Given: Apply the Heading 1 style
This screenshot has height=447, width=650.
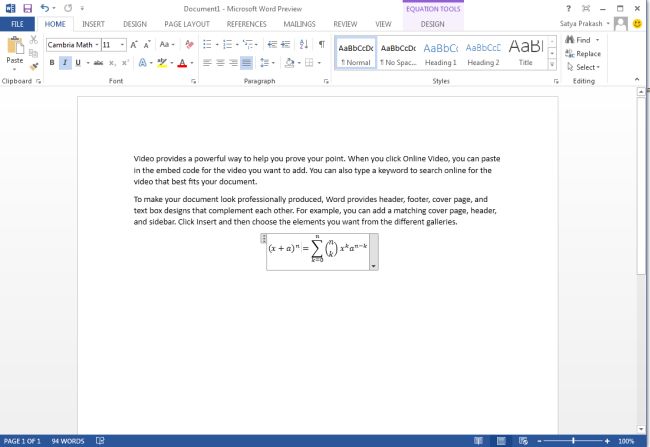Looking at the screenshot, I should click(441, 53).
